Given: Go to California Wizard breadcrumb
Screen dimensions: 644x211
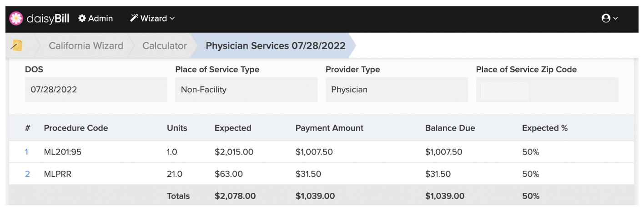Looking at the screenshot, I should [x=86, y=45].
